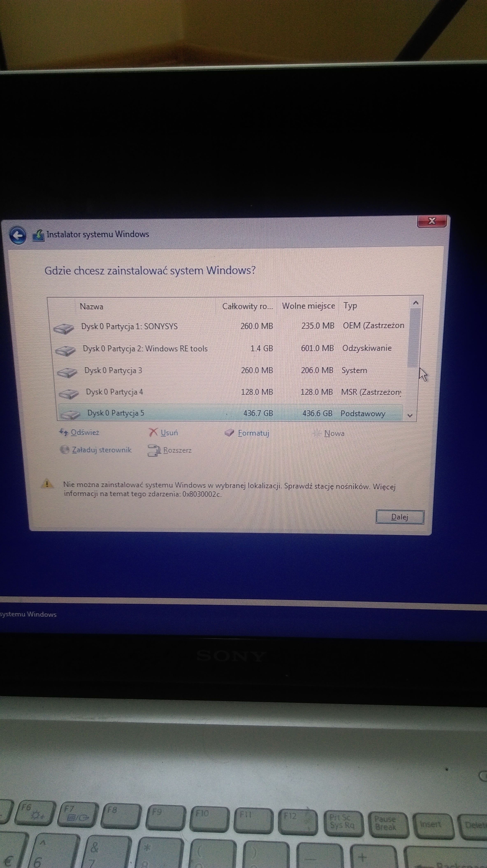Click the drive icon beside Dysk 0 Partycja 3
This screenshot has width=487, height=868.
67,372
